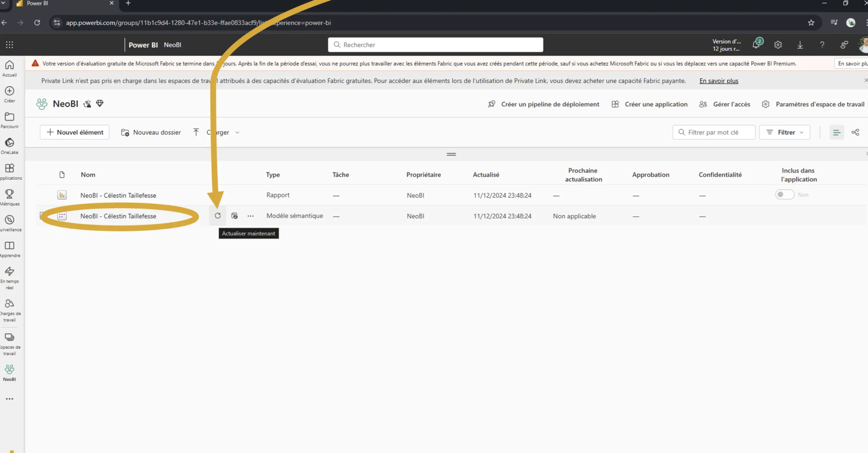
Task: Open Charges de travail in sidebar
Action: (x=10, y=311)
